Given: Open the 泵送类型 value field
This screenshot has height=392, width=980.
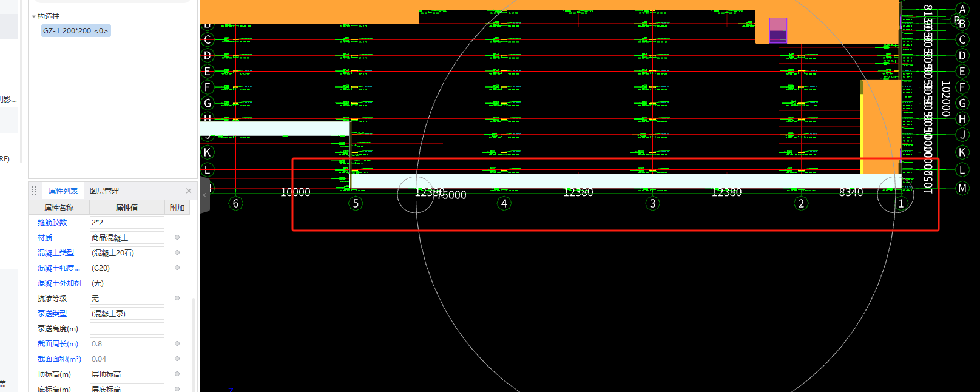Looking at the screenshot, I should 127,314.
